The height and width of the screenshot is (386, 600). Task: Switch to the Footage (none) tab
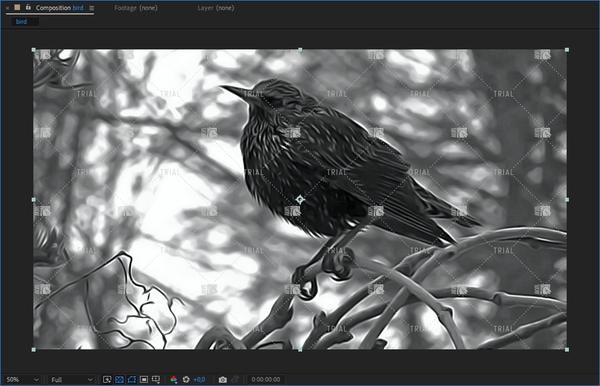(x=136, y=8)
